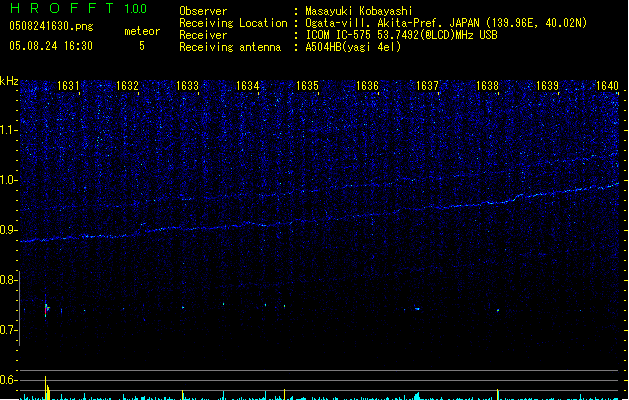Click the 1631 time marker

68,87
